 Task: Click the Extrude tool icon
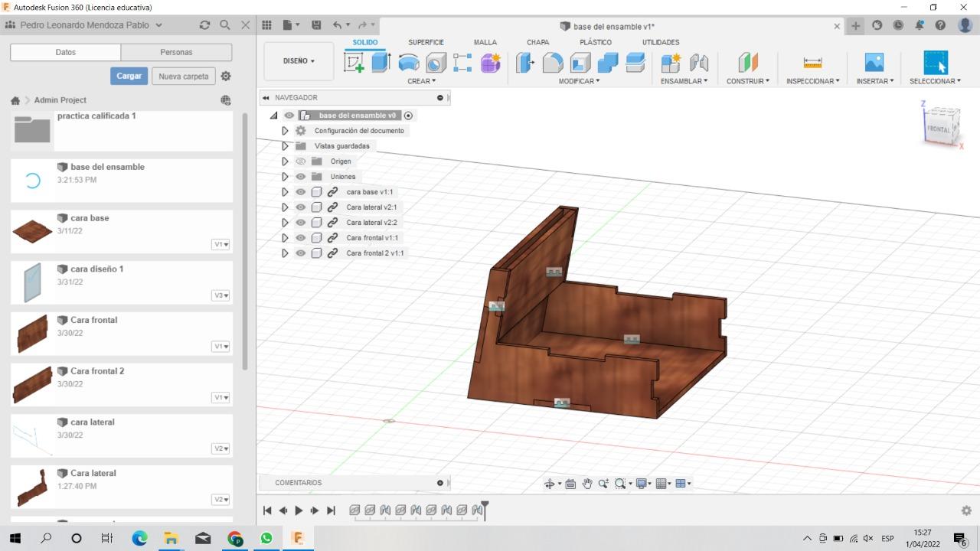point(381,63)
